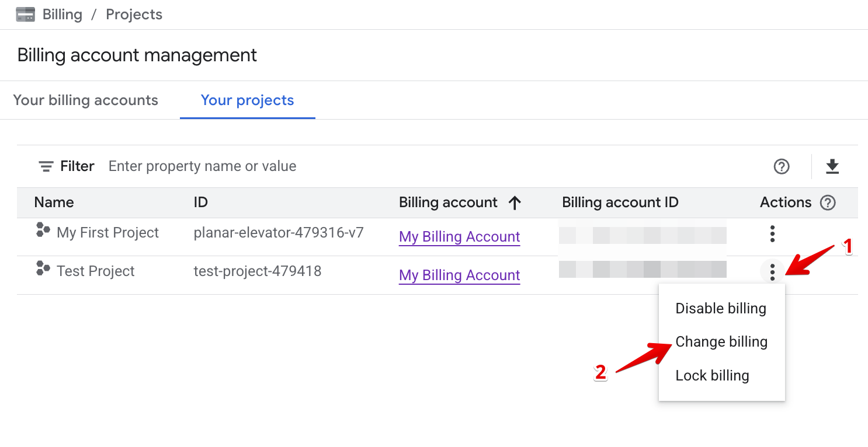Choose Lock billing from the menu

tap(712, 376)
